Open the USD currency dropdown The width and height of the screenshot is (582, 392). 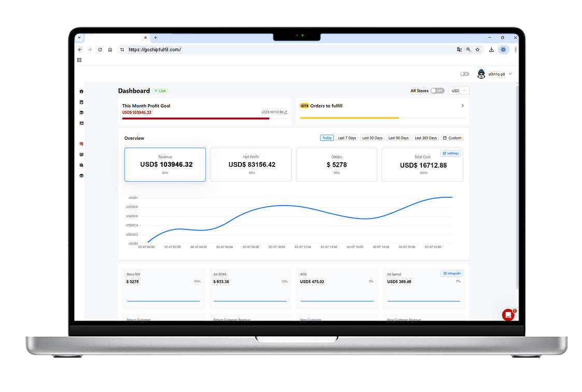459,91
